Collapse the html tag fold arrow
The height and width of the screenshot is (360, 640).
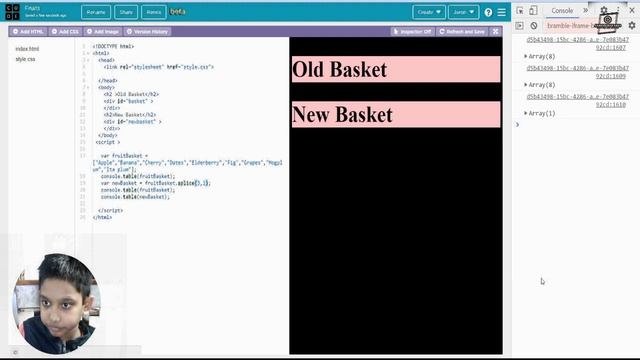click(x=88, y=53)
